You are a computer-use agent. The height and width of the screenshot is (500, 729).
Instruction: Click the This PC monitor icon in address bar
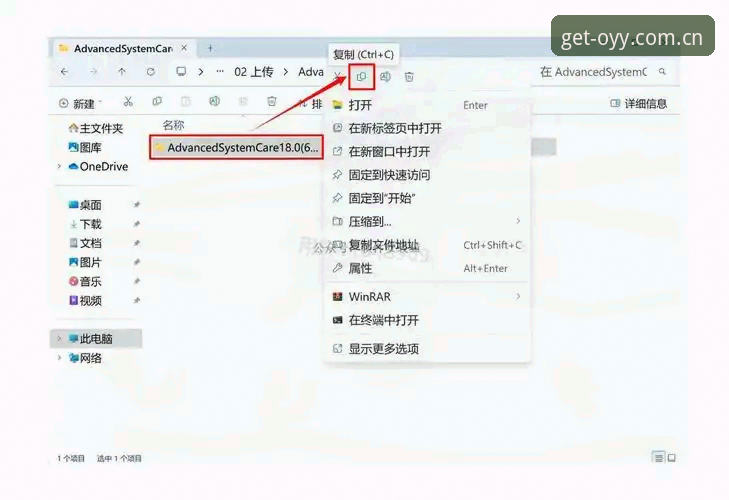[181, 72]
